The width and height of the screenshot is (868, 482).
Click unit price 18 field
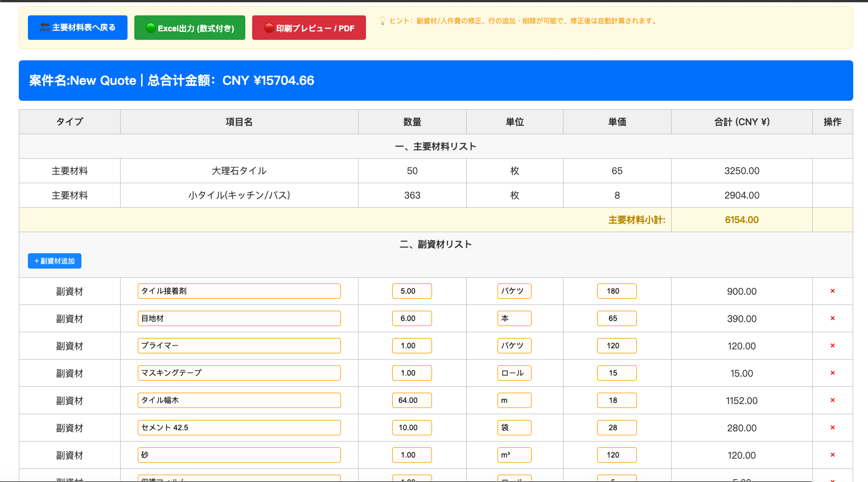tap(617, 400)
